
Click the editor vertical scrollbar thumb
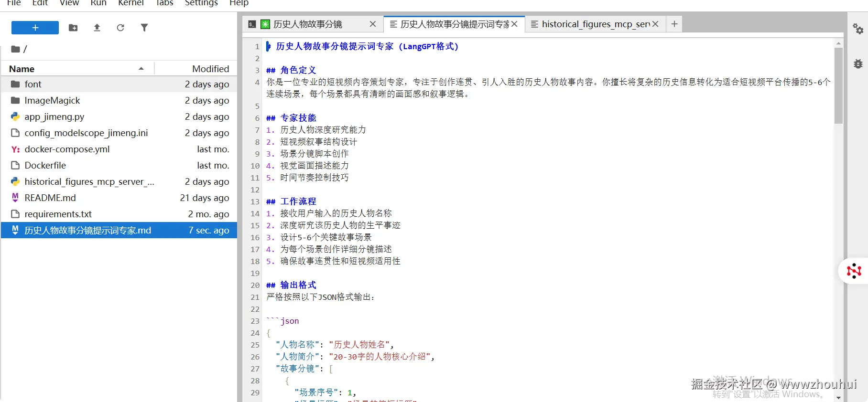[x=838, y=86]
